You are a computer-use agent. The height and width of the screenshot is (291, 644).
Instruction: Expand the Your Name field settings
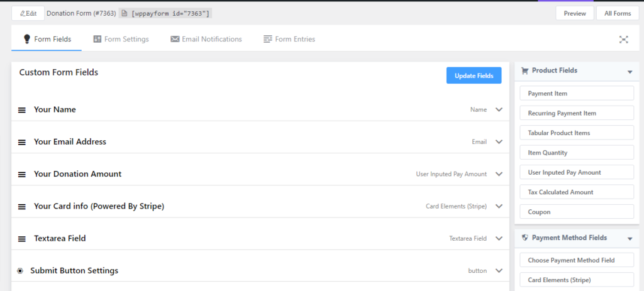499,109
